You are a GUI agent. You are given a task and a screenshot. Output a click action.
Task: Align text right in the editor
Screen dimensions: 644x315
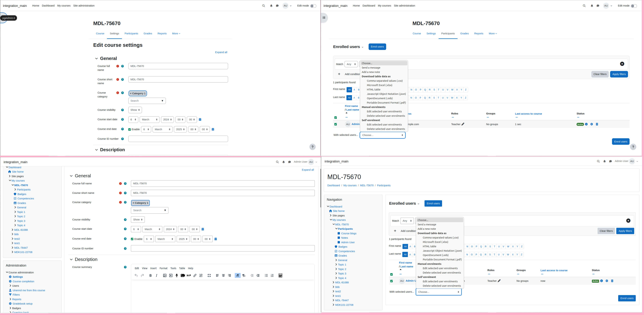pyautogui.click(x=229, y=275)
